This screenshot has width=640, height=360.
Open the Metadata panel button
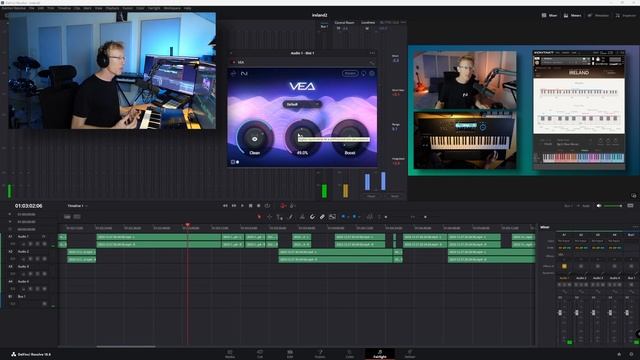[598, 15]
